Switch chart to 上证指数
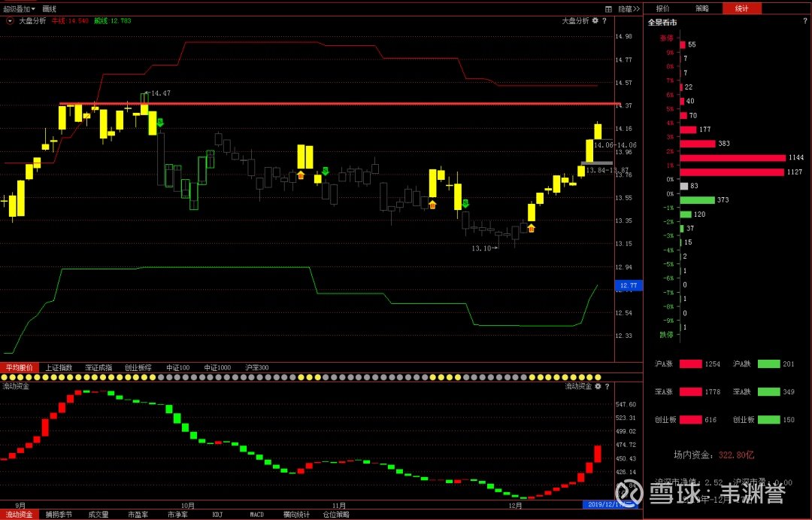This screenshot has width=812, height=520. coord(59,367)
